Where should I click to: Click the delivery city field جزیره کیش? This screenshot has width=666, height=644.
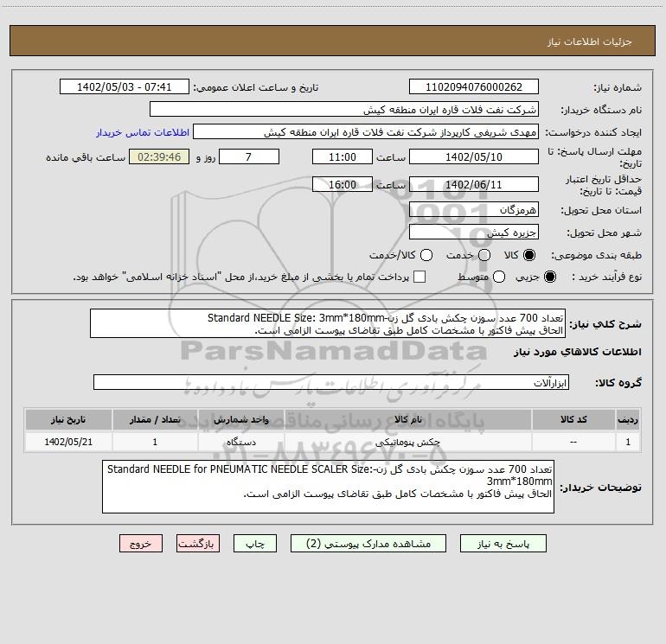coord(474,232)
